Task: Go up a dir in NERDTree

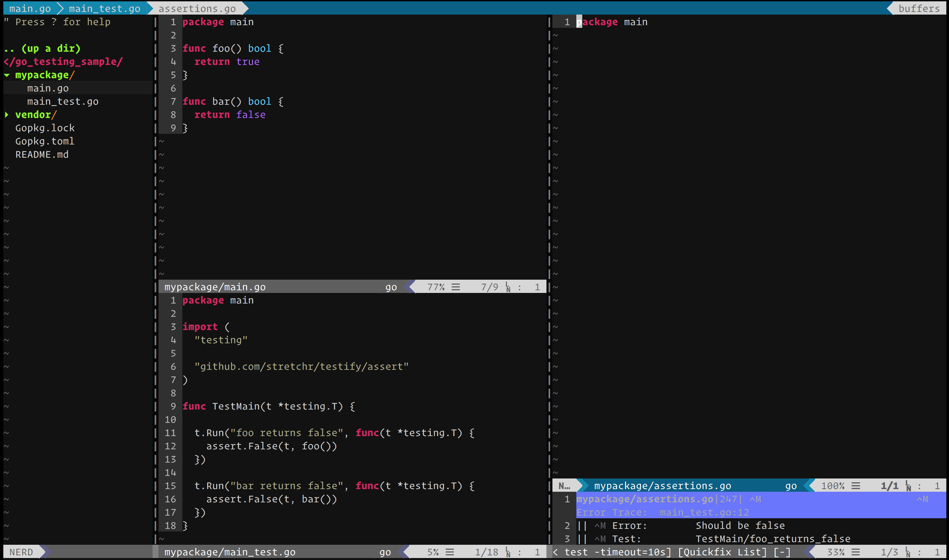Action: 42,48
